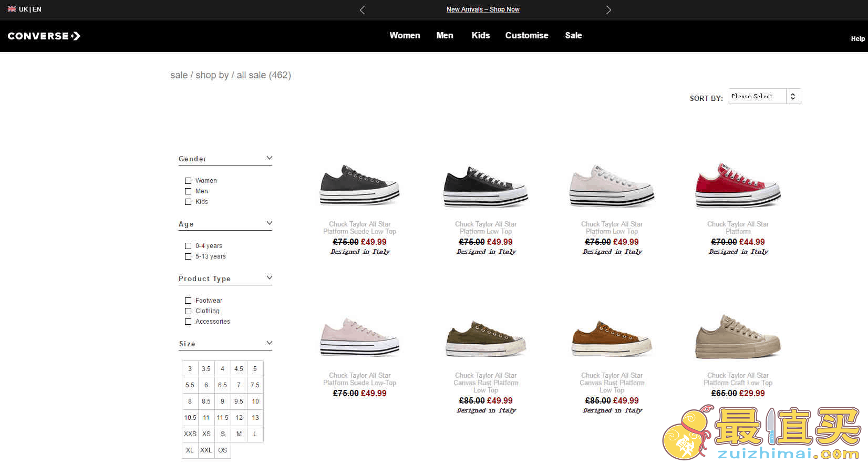868x464 pixels.
Task: Open the red Chuck Taylor platform image
Action: coord(738,185)
